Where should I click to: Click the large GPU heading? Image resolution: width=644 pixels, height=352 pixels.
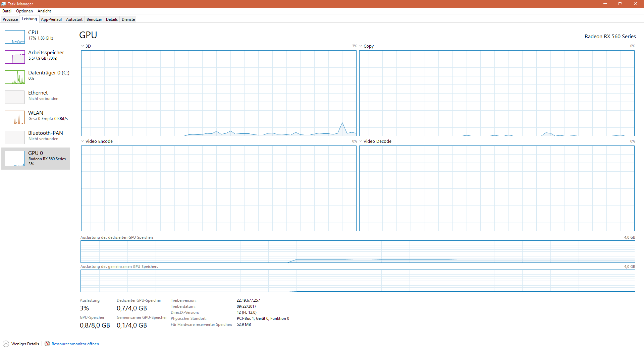tap(88, 35)
